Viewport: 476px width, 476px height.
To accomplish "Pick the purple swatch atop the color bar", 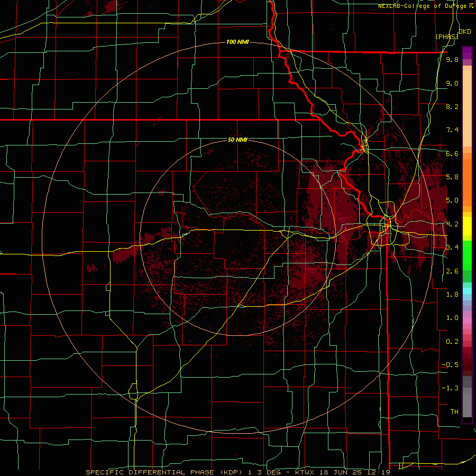I will [x=467, y=53].
